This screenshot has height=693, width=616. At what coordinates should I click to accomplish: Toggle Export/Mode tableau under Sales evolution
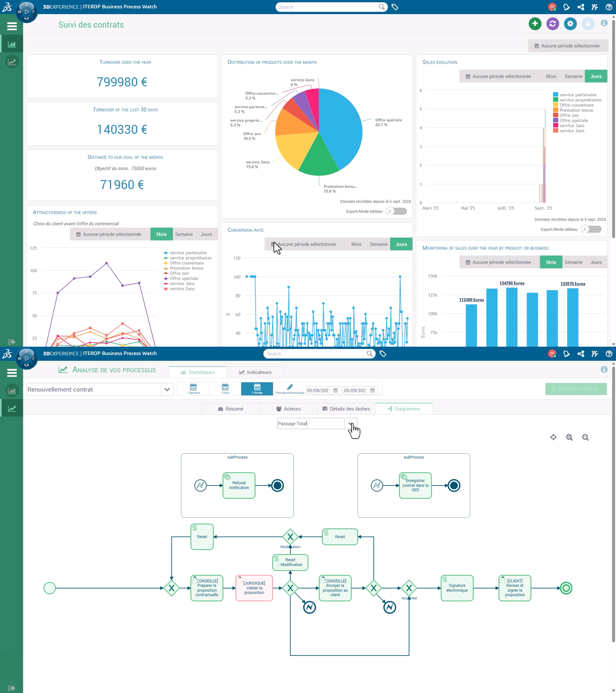pos(591,229)
